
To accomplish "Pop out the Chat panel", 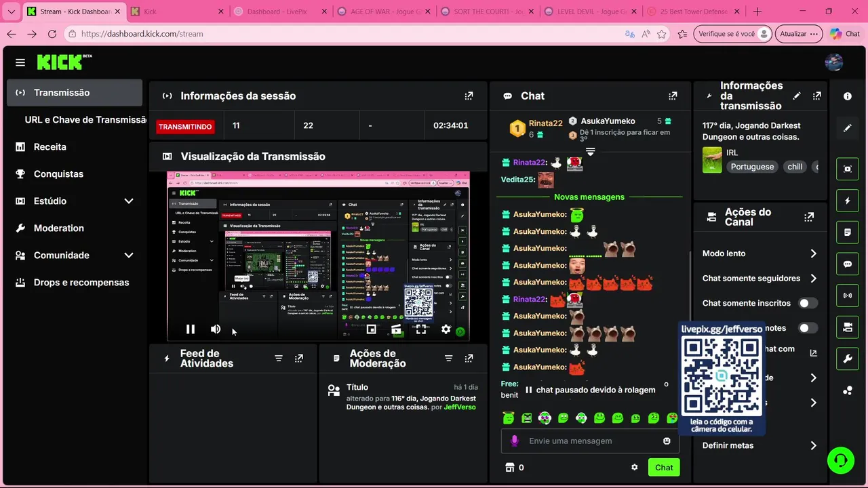I will coord(673,96).
